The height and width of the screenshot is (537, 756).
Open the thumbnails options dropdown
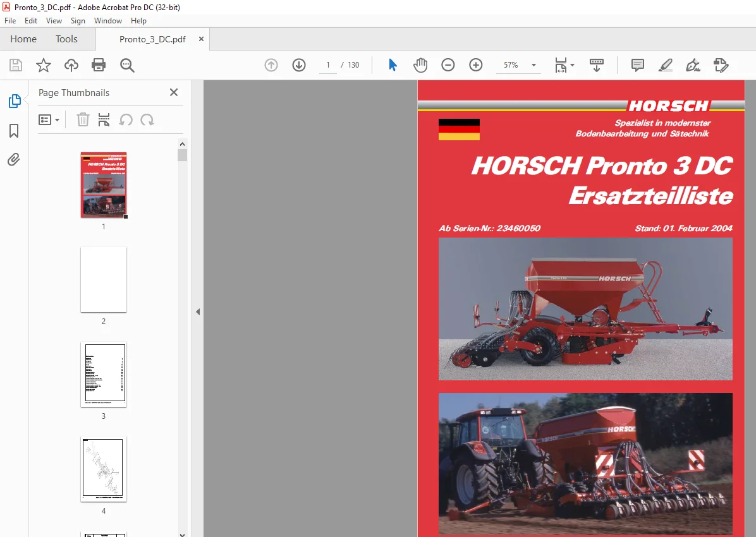click(x=49, y=119)
